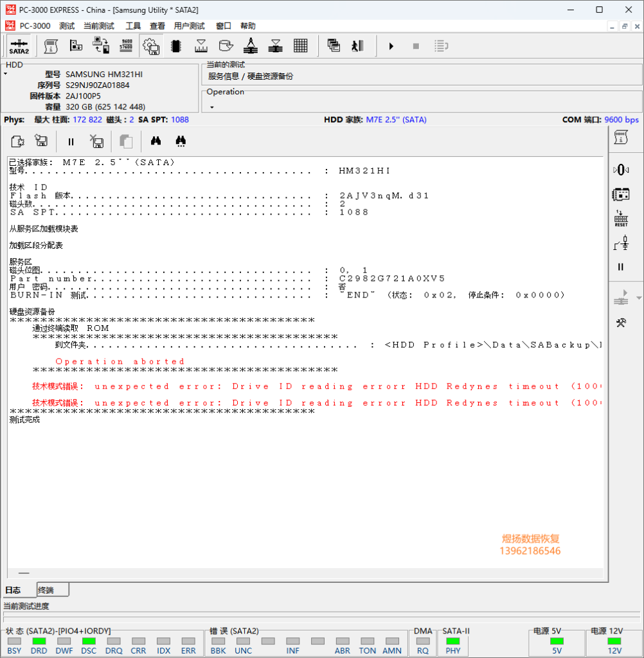Click the stacked windows icon in toolbar
Screen dimensions: 644x658
click(334, 46)
